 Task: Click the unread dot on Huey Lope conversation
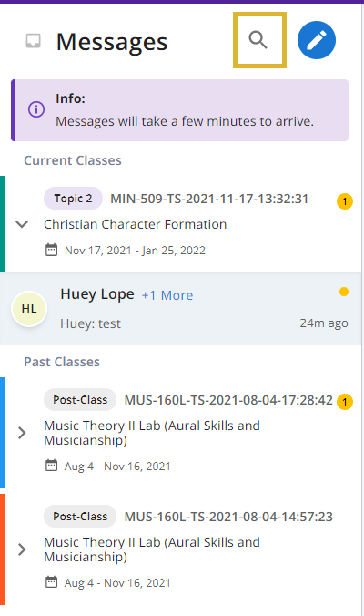(344, 292)
